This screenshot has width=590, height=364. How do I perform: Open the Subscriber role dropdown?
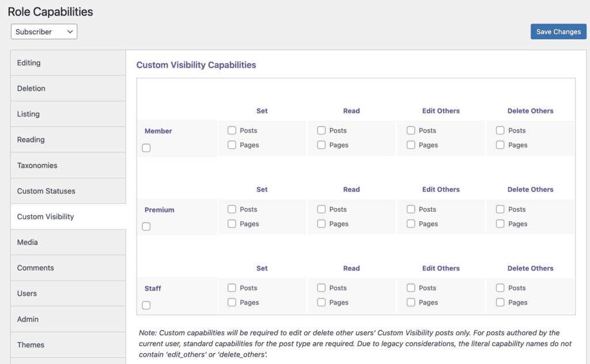pyautogui.click(x=43, y=32)
